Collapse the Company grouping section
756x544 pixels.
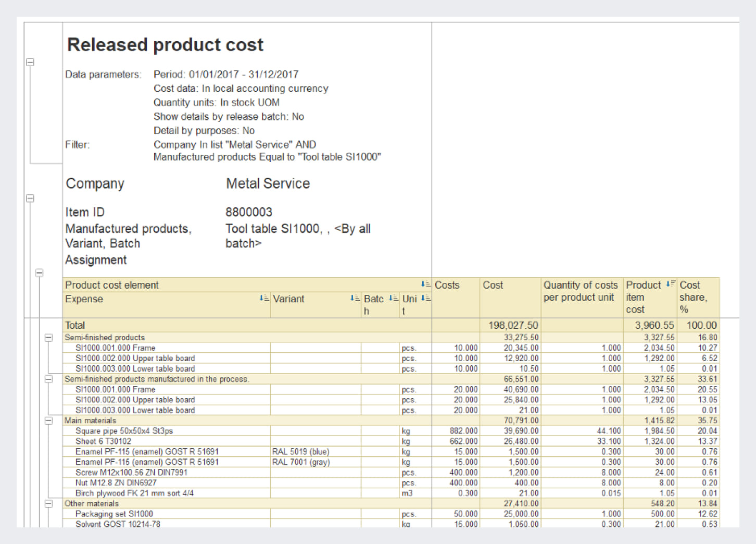tap(30, 199)
